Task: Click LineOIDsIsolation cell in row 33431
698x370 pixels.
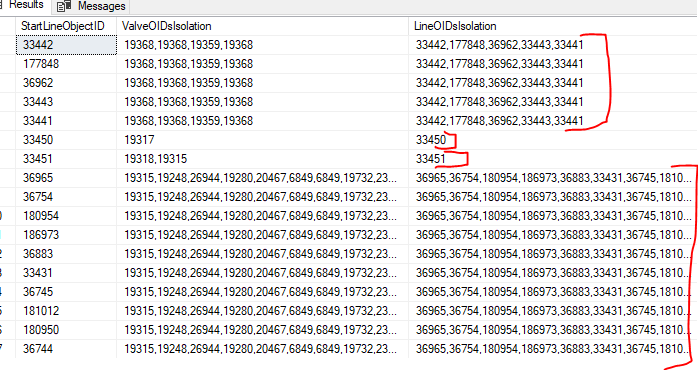Action: click(553, 273)
